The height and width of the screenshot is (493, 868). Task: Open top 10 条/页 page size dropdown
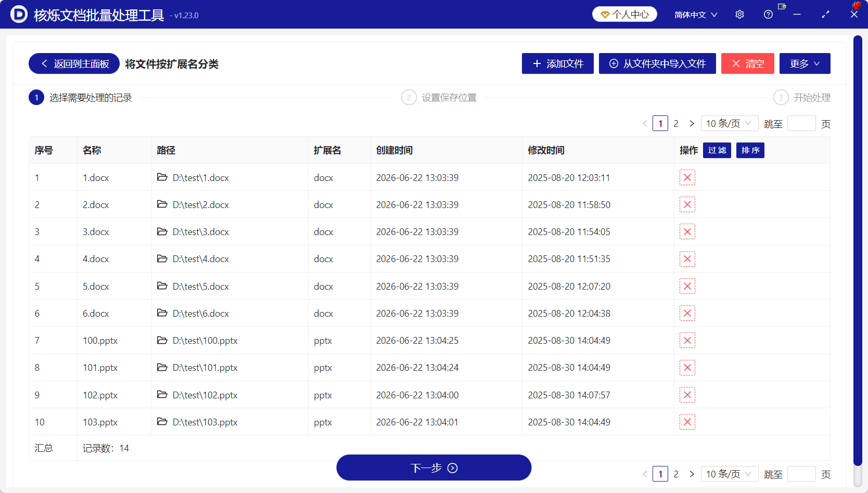tap(729, 123)
